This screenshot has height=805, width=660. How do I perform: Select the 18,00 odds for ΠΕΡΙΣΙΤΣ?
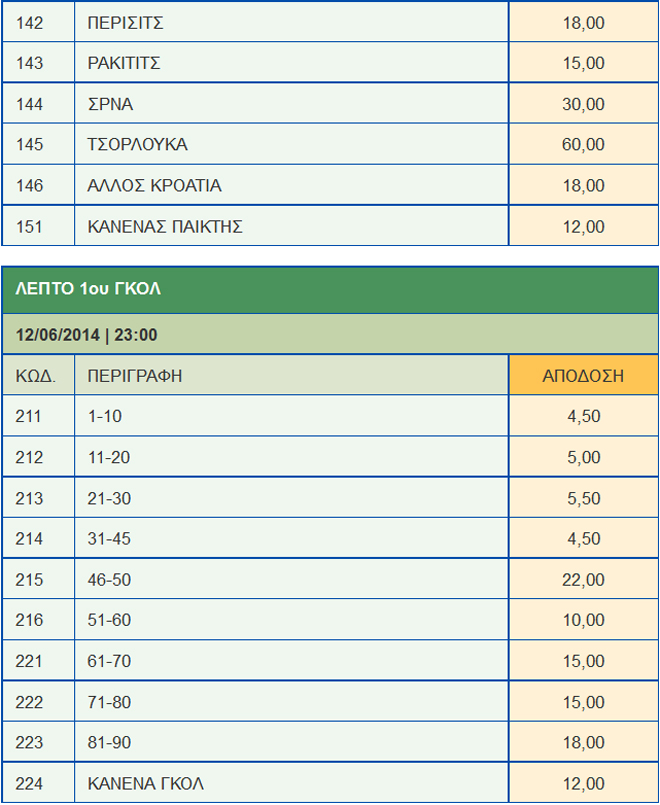[x=583, y=22]
